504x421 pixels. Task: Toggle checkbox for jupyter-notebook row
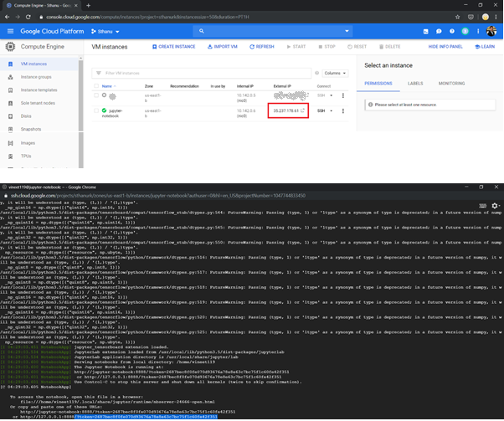(96, 110)
